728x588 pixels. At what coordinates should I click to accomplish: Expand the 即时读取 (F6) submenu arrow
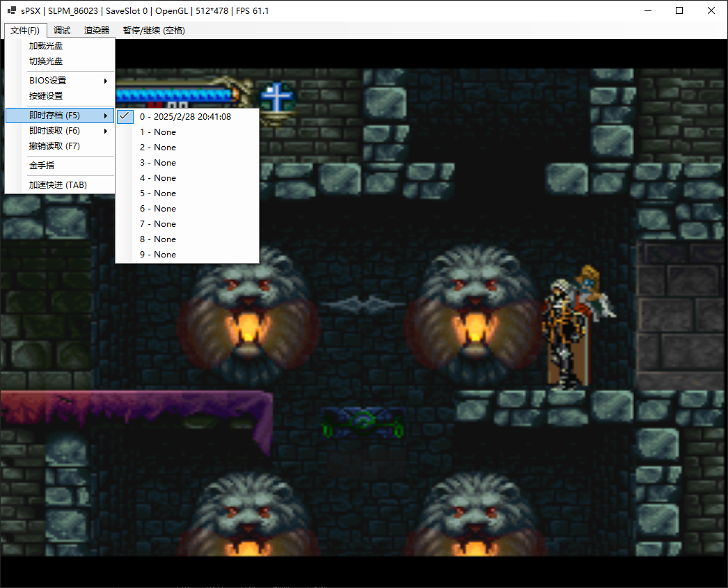[x=106, y=131]
